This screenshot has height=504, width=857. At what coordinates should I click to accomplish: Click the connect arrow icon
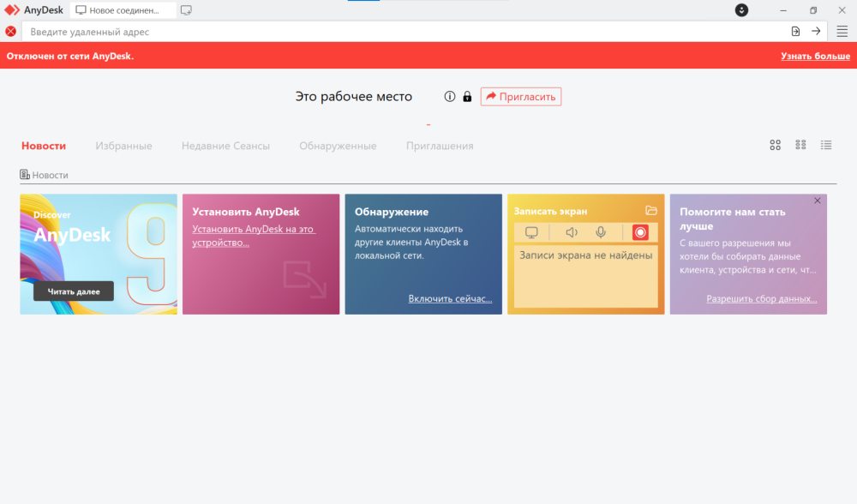click(816, 32)
